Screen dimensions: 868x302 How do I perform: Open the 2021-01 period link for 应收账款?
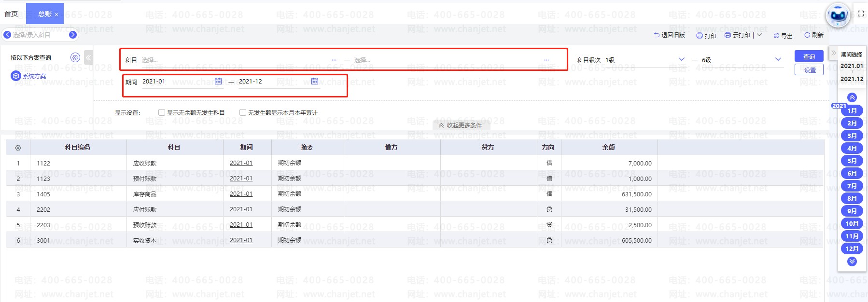[x=241, y=163]
